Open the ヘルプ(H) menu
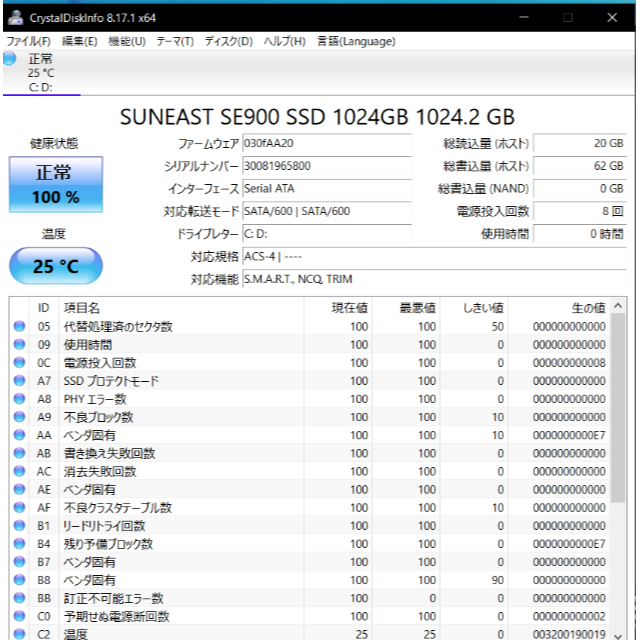Image resolution: width=640 pixels, height=640 pixels. point(284,41)
